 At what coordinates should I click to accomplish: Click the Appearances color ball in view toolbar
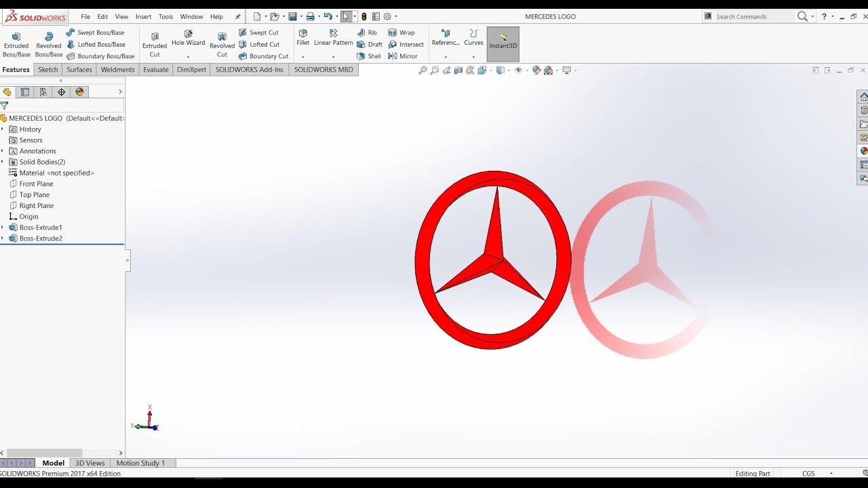(x=536, y=70)
